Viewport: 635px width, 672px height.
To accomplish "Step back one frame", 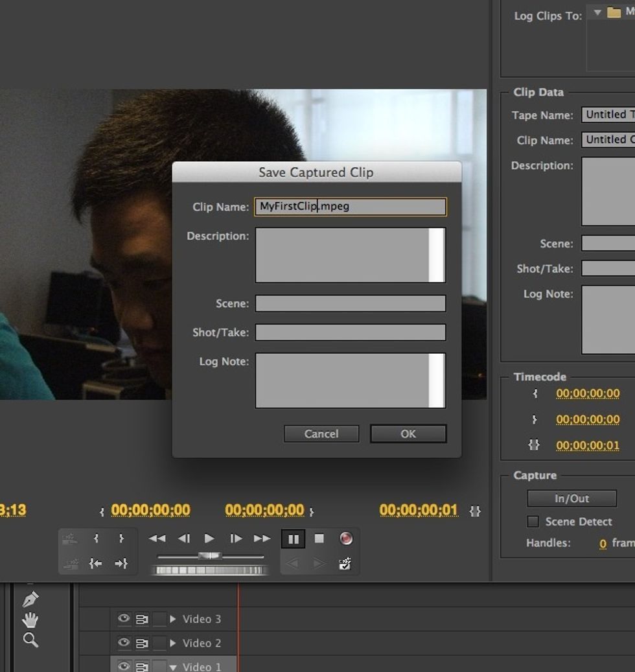I will [184, 539].
